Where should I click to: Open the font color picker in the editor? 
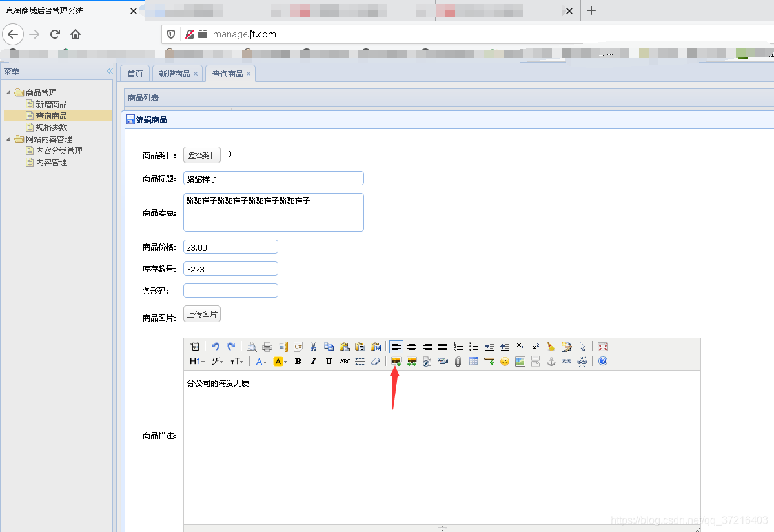[x=261, y=362]
